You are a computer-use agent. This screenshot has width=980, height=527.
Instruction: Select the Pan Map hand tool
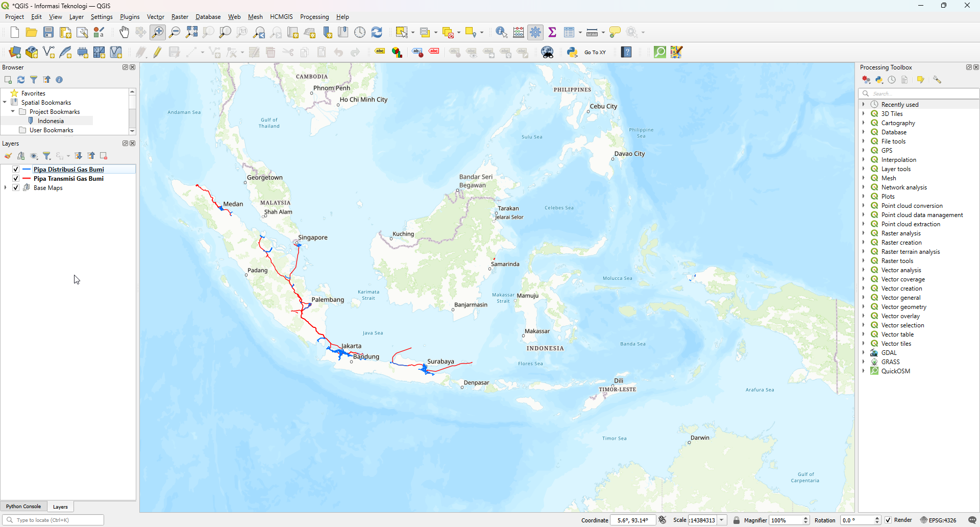point(124,32)
